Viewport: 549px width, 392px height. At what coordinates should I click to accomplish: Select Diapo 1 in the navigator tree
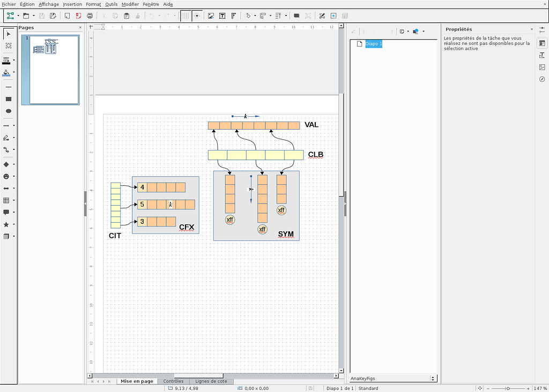pyautogui.click(x=374, y=44)
